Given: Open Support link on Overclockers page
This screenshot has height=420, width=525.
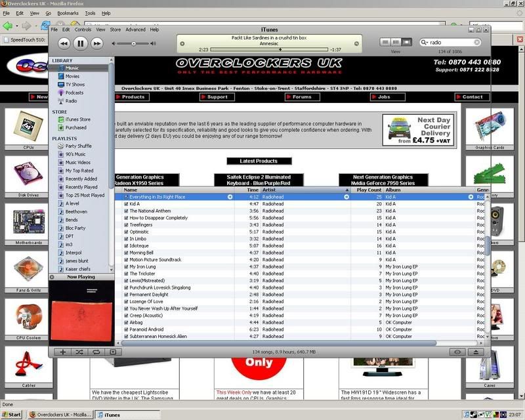Looking at the screenshot, I should click(x=217, y=96).
